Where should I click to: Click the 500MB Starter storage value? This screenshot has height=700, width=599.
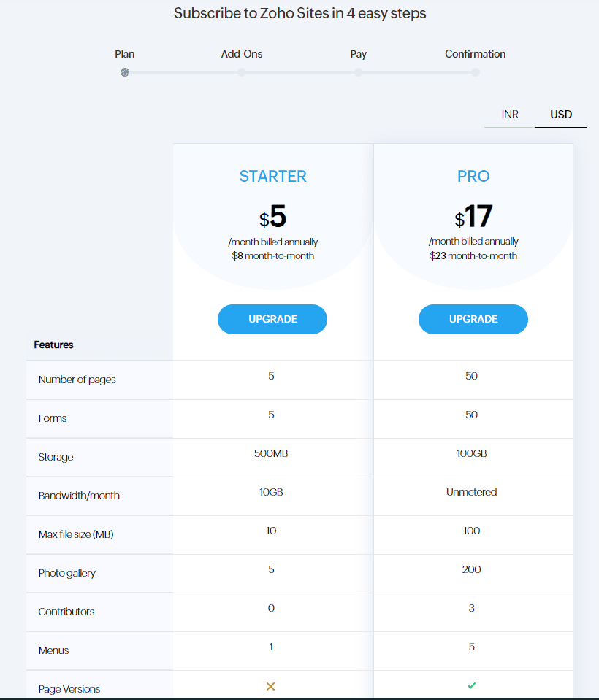[271, 453]
